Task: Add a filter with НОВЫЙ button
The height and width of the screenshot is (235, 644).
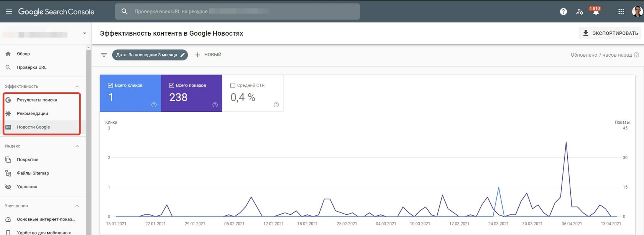Action: coord(208,55)
